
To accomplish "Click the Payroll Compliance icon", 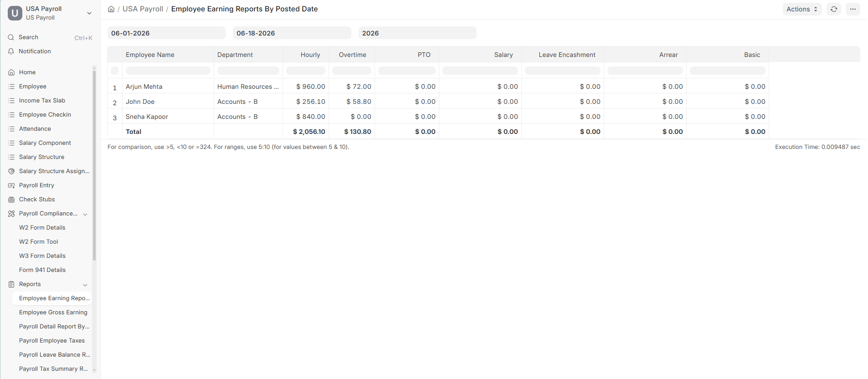I will click(11, 214).
